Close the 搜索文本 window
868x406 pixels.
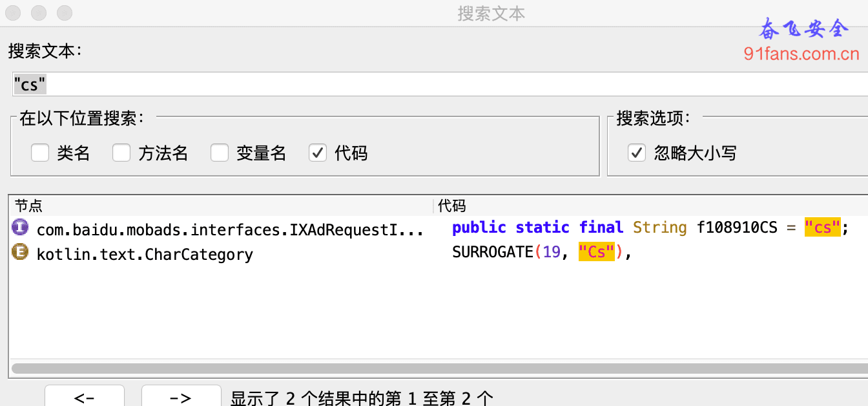[x=13, y=12]
